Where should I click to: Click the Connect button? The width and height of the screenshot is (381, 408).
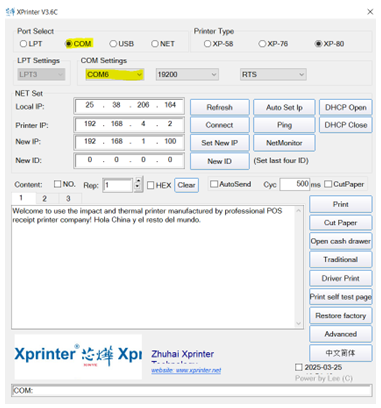pyautogui.click(x=220, y=125)
